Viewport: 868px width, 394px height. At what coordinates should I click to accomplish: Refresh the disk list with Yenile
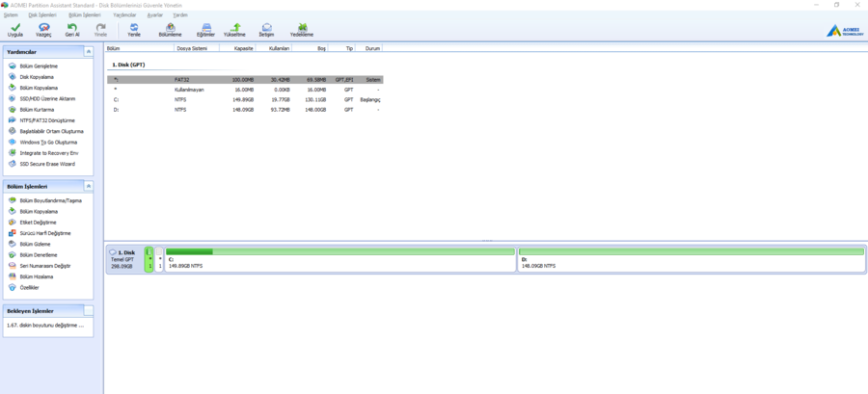coord(134,30)
